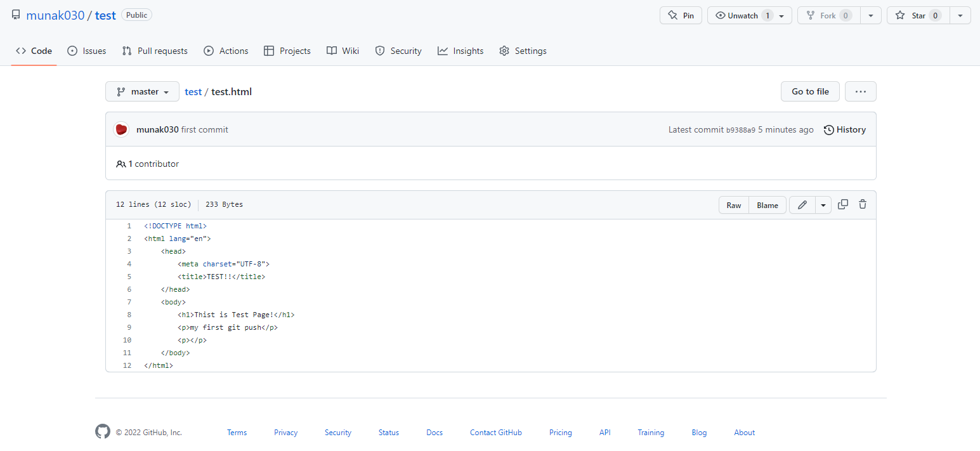Screen dimensions: 980x451
Task: Open the commit author munak030 link
Action: pyautogui.click(x=157, y=129)
